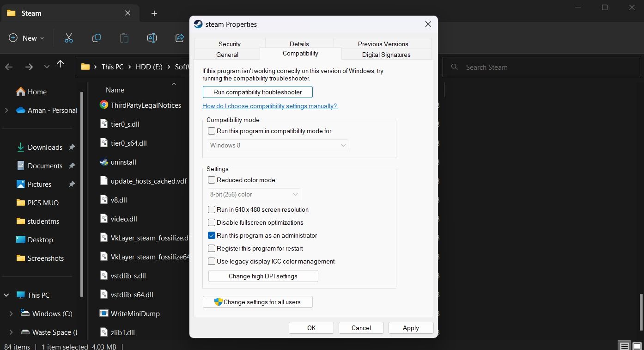The height and width of the screenshot is (350, 644).
Task: Tick the Reduced color mode checkbox
Action: [212, 180]
